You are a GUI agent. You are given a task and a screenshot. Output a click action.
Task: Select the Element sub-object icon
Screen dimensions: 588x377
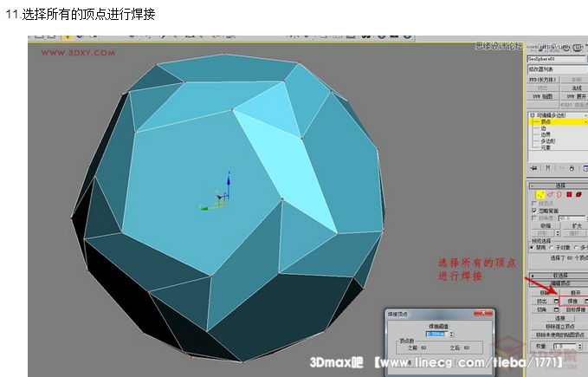(577, 194)
